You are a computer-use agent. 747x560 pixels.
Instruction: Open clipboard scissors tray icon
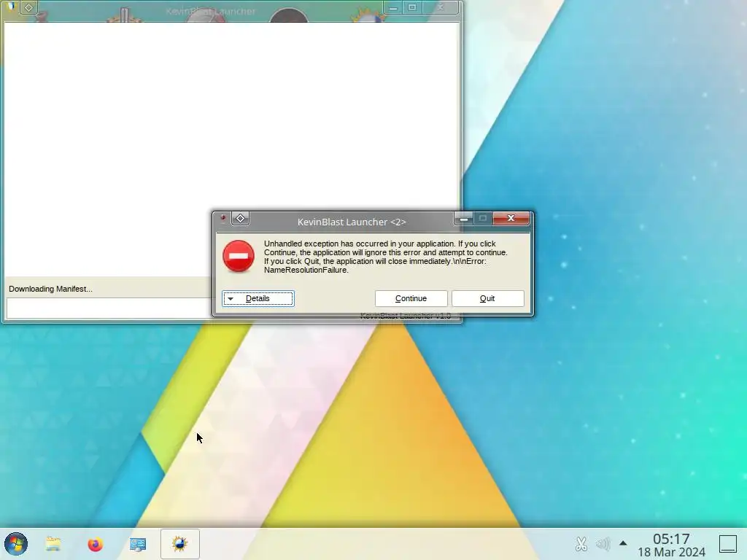(581, 544)
